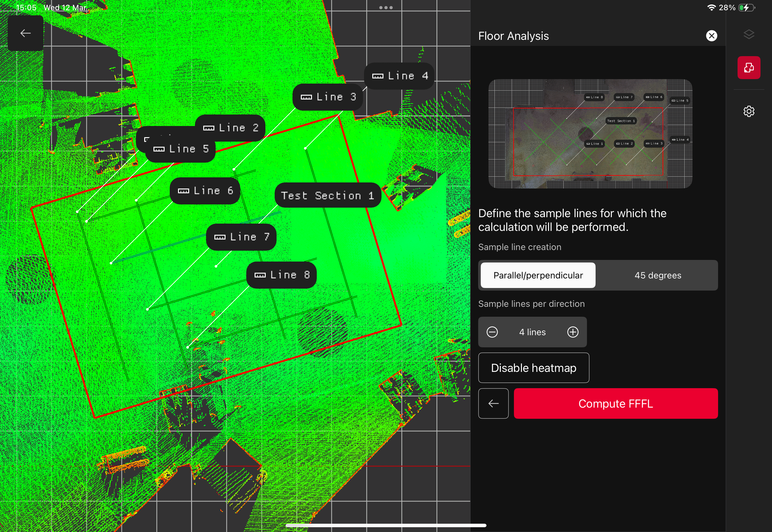772x532 pixels.
Task: Tap the back arrow at top-left of viewer
Action: (26, 33)
